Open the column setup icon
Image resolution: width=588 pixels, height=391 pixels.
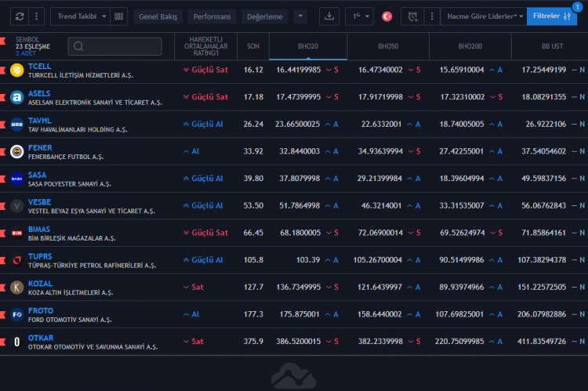point(119,16)
